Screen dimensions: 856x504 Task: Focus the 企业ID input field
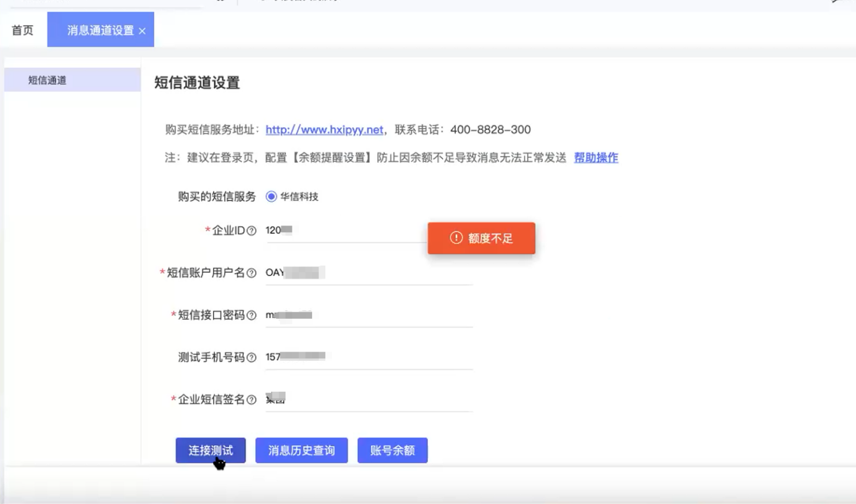pos(345,231)
